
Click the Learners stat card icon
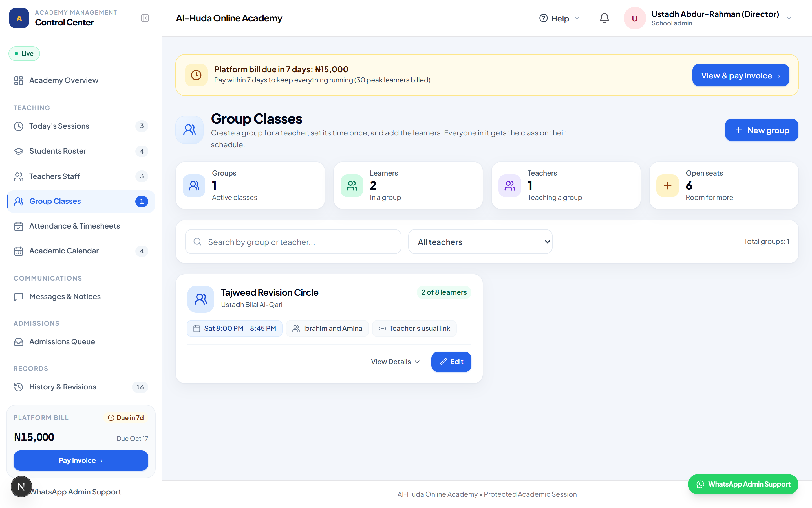(x=352, y=185)
